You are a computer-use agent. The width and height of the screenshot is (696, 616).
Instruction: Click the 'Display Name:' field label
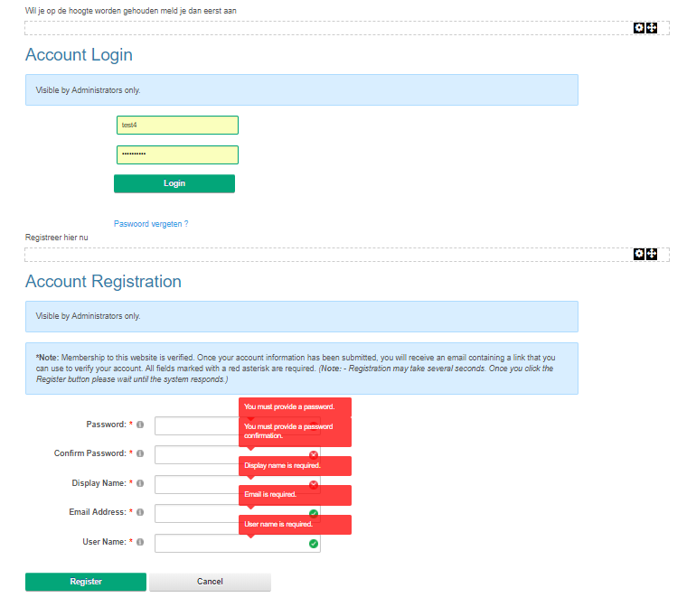tap(99, 483)
